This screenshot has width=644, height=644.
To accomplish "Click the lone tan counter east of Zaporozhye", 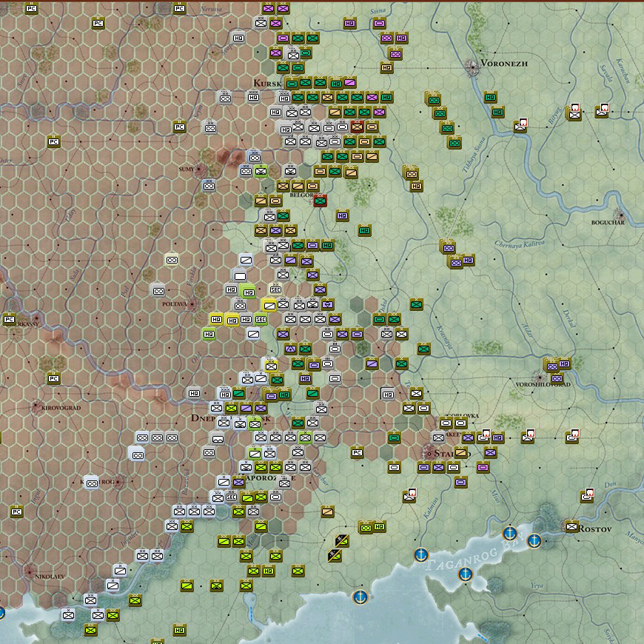I will [327, 511].
